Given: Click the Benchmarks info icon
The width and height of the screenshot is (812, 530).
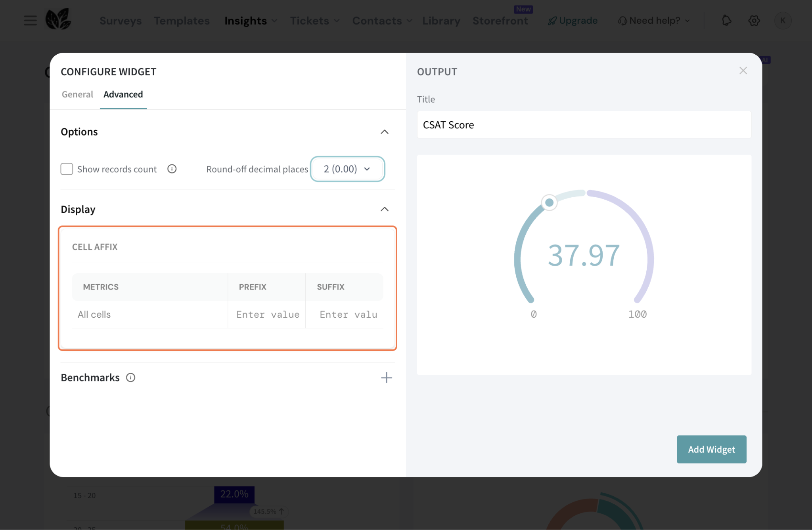Looking at the screenshot, I should 130,377.
